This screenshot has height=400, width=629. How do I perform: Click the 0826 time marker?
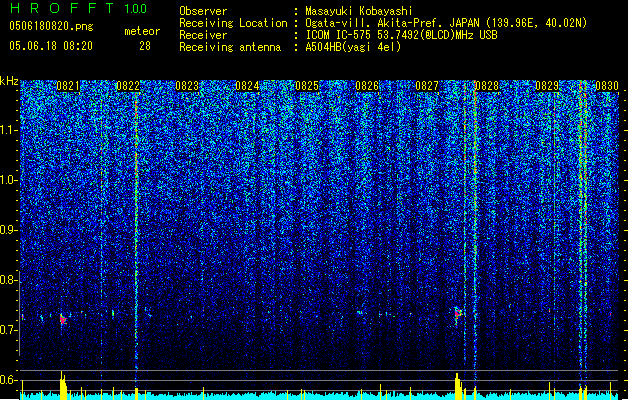point(367,86)
